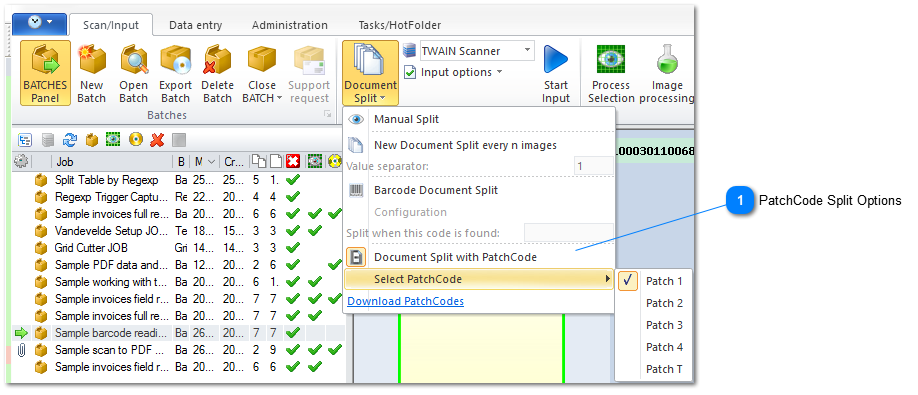Click the Cr... column header
Viewport: 918px width, 395px height.
234,162
